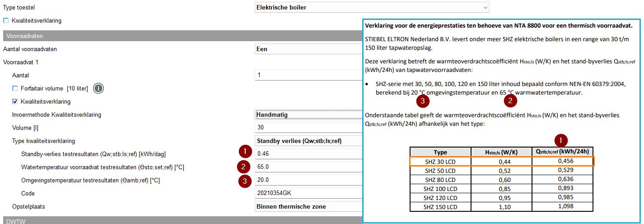The width and height of the screenshot is (644, 224).
Task: Click the Type column header in the table
Action: (440, 153)
